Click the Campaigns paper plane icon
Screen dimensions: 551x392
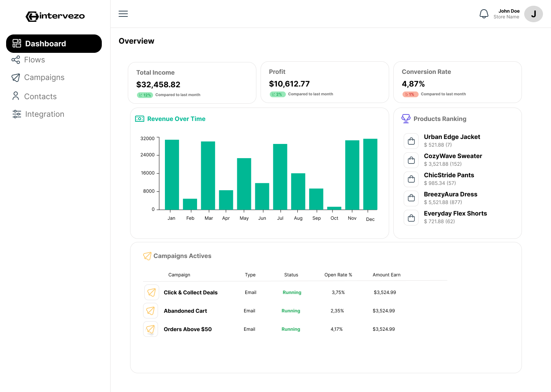[x=16, y=77]
